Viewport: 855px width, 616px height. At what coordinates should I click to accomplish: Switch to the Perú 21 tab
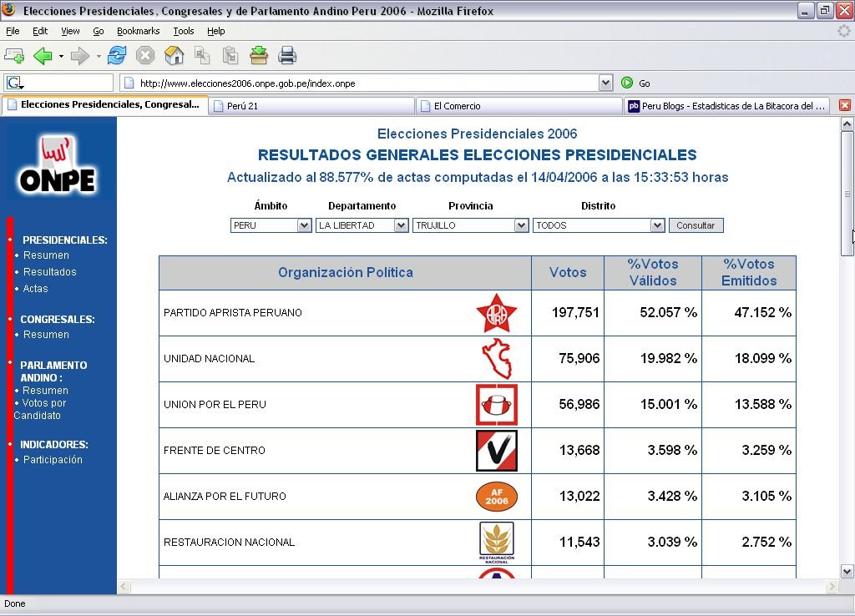(x=311, y=106)
